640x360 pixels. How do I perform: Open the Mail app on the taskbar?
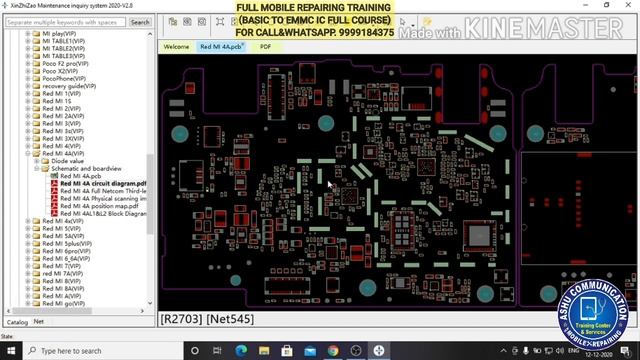310,351
